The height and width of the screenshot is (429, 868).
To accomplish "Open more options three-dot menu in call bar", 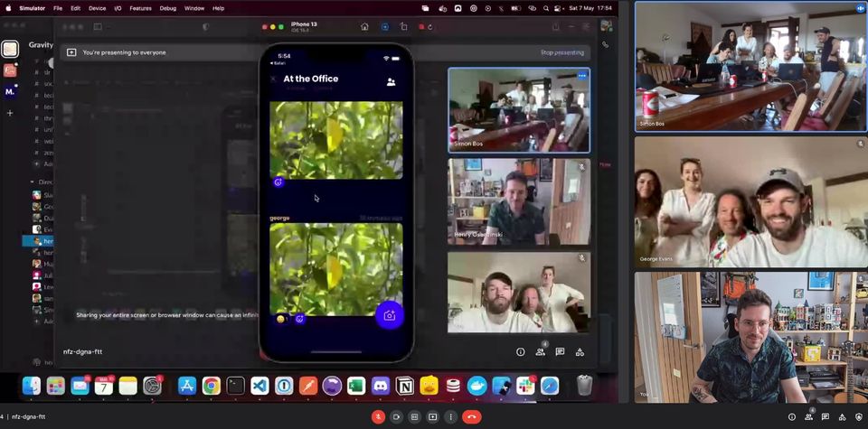I will tap(450, 417).
